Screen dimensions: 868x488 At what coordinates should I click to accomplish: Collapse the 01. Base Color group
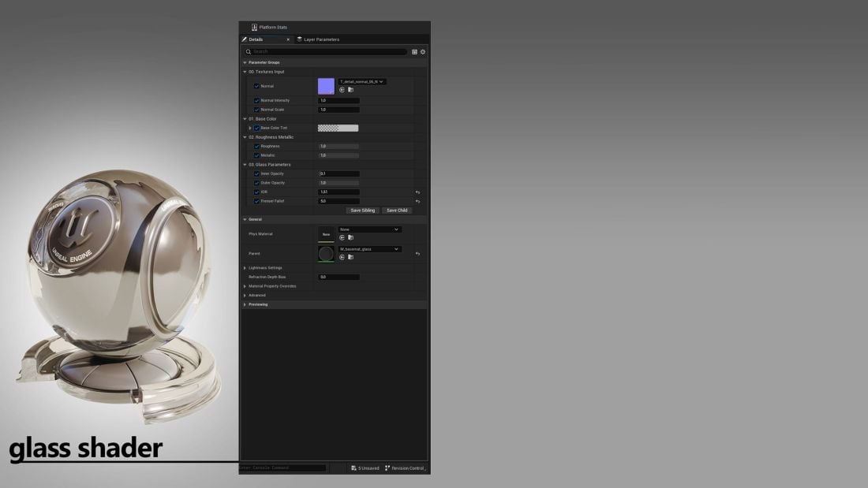tap(245, 119)
